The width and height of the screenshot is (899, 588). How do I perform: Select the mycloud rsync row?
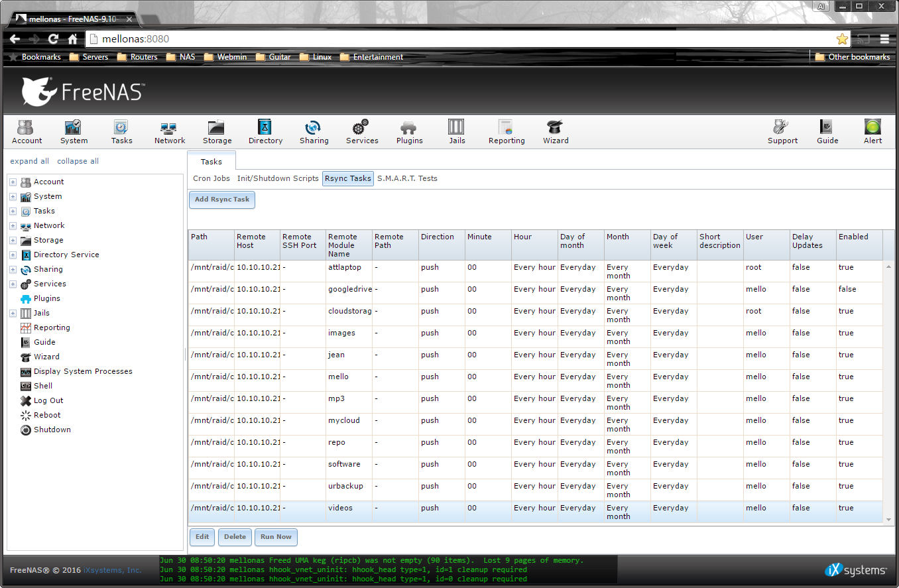[x=536, y=424]
